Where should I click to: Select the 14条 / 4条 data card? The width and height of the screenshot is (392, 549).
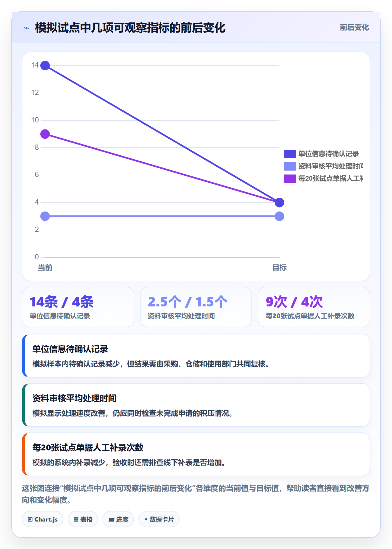[x=78, y=307]
